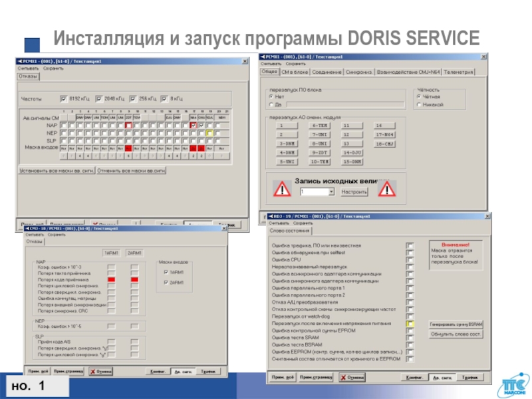Open the Взаимодействие CMJ+N64 tab
The width and height of the screenshot is (532, 399).
408,72
